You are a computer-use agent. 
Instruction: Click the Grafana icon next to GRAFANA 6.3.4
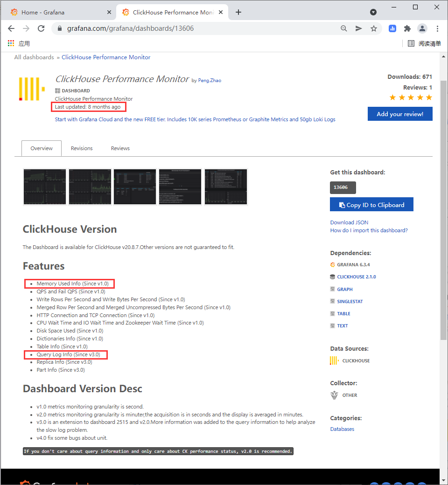[x=333, y=265]
